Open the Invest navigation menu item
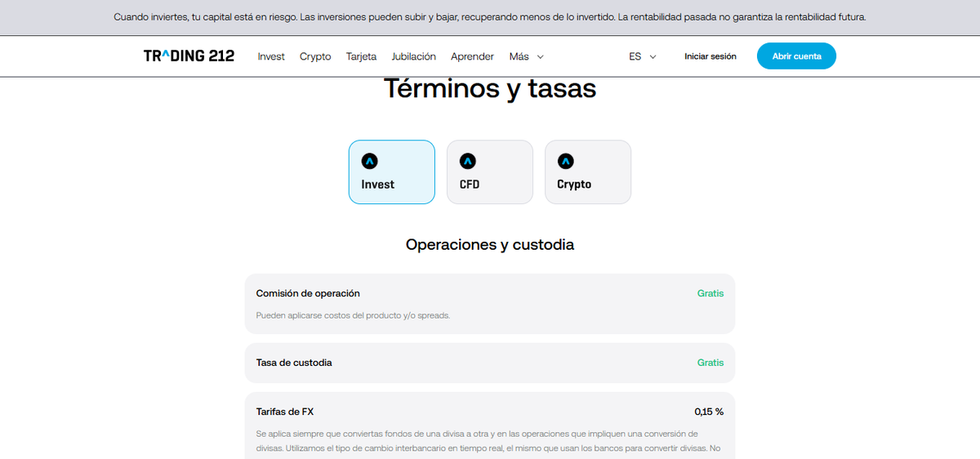The image size is (980, 459). 271,56
